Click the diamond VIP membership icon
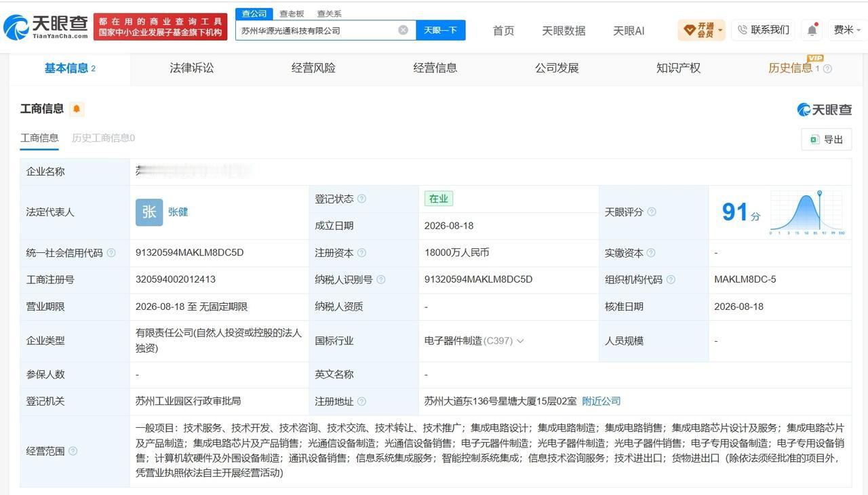Screen dimensions: 868x495 coord(689,30)
